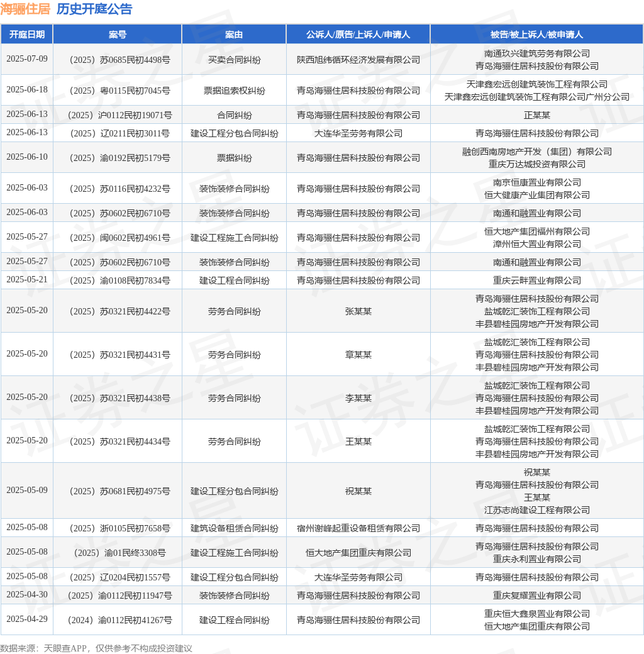Click defendant 重庆云畔置业有限公司

[x=537, y=280]
